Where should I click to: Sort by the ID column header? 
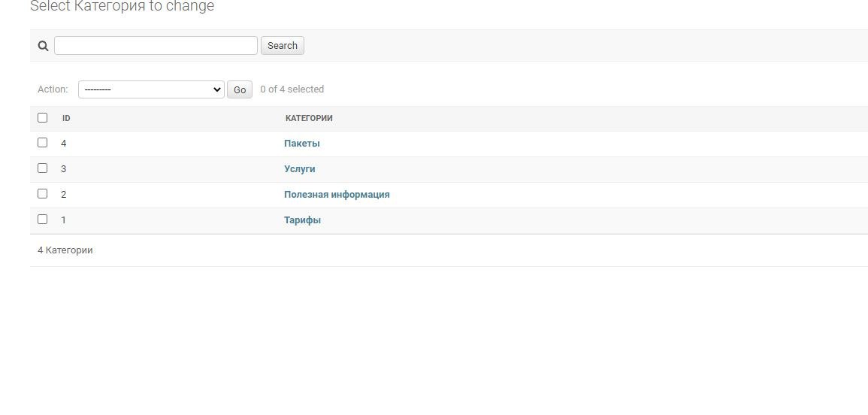pos(66,118)
